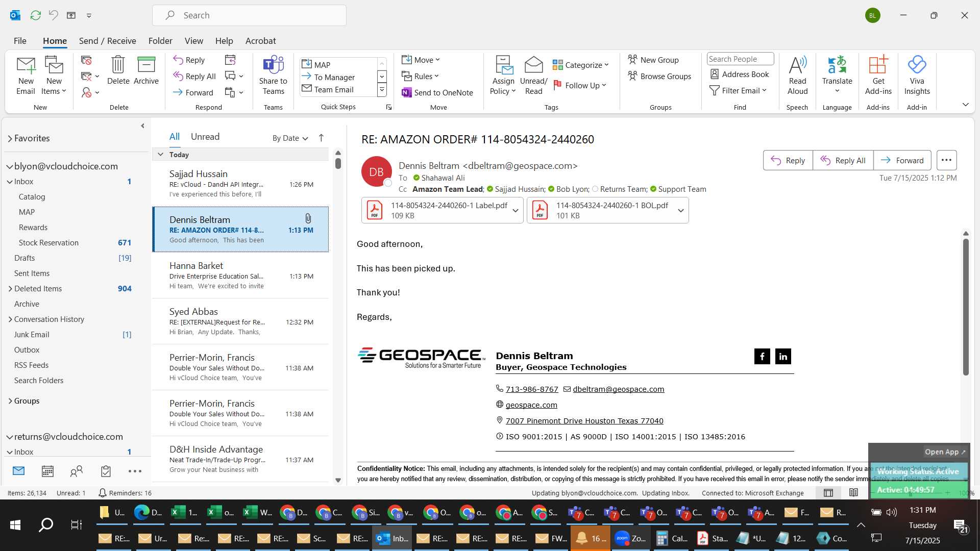Image resolution: width=980 pixels, height=551 pixels.
Task: Open the dbeltram@geospace.com email link
Action: coord(619,389)
